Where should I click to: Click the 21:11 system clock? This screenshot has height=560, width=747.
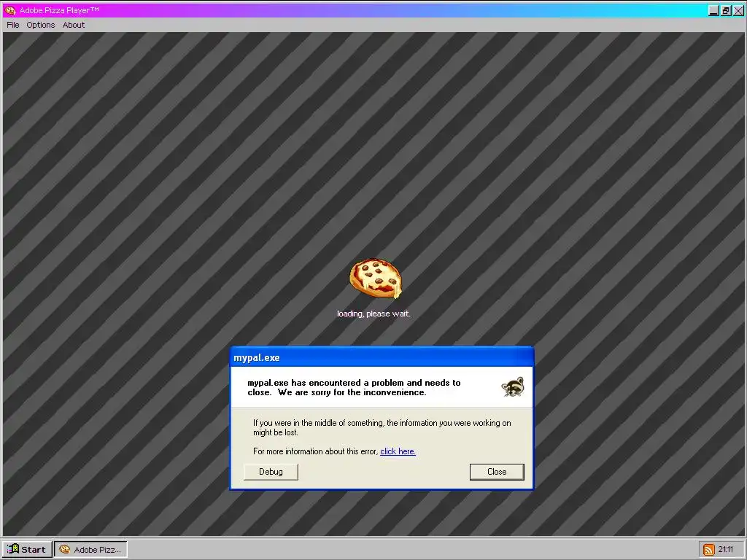coord(726,550)
